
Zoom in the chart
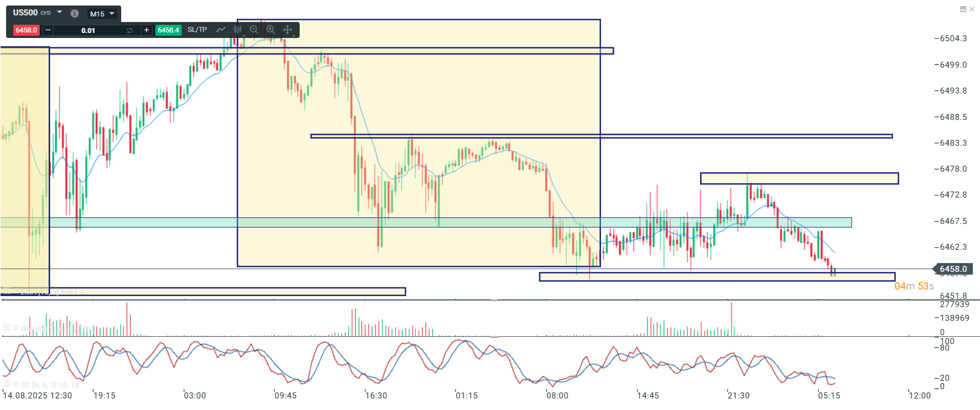(x=270, y=30)
